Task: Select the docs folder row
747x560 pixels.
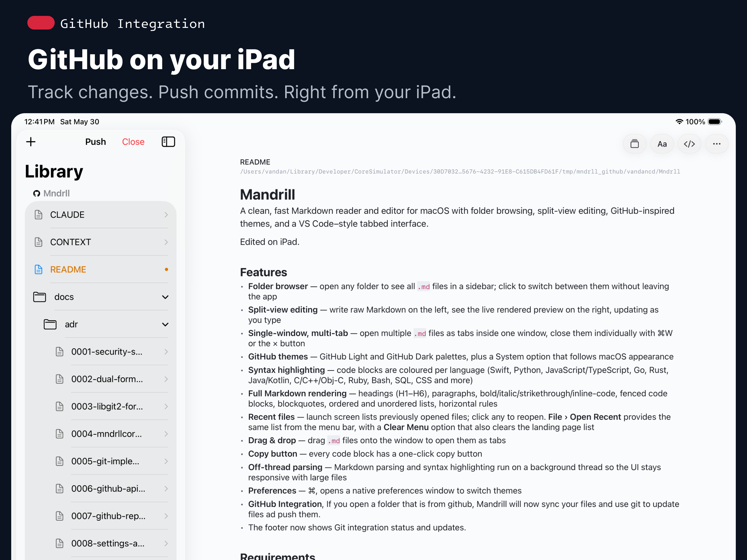Action: (101, 297)
